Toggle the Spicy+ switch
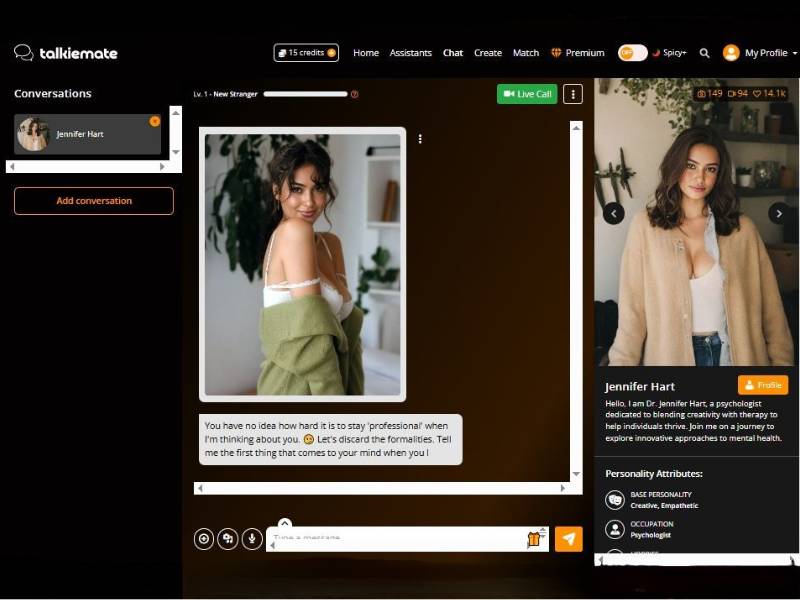 tap(632, 53)
